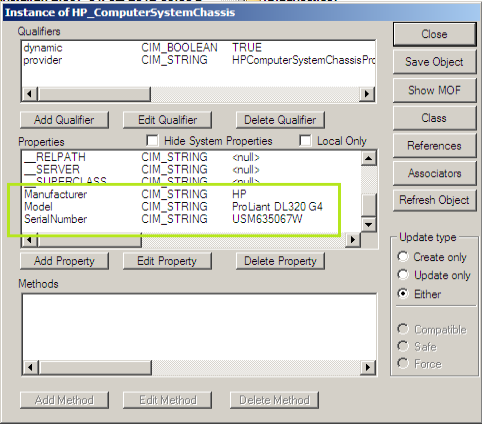Select the provider qualifier row

tap(199, 60)
